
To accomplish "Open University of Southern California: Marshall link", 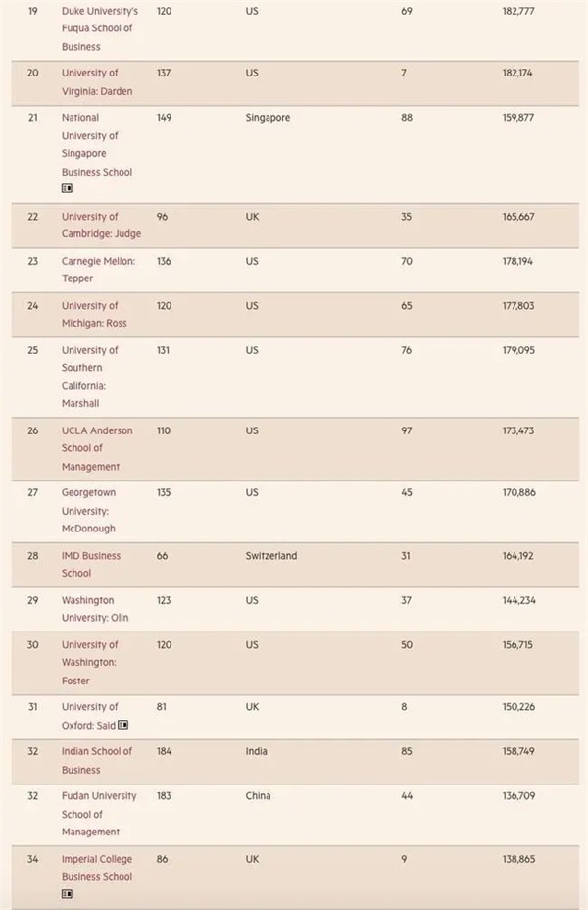I will coord(89,377).
